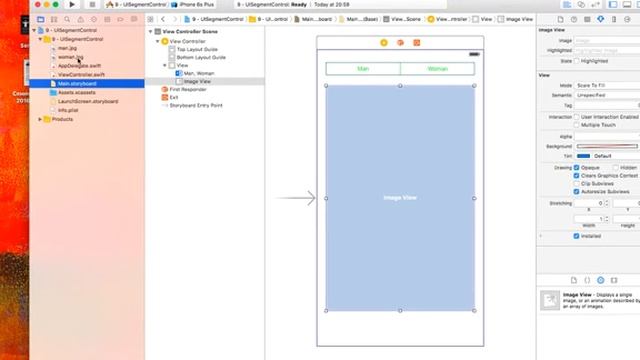The height and width of the screenshot is (360, 640).
Task: Show the Size inspector
Action: coord(614,19)
